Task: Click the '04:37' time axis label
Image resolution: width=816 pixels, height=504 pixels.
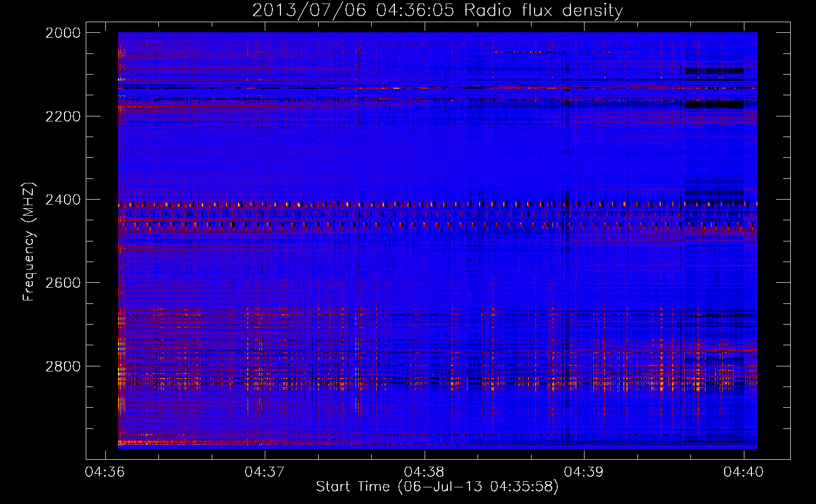Action: 264,472
